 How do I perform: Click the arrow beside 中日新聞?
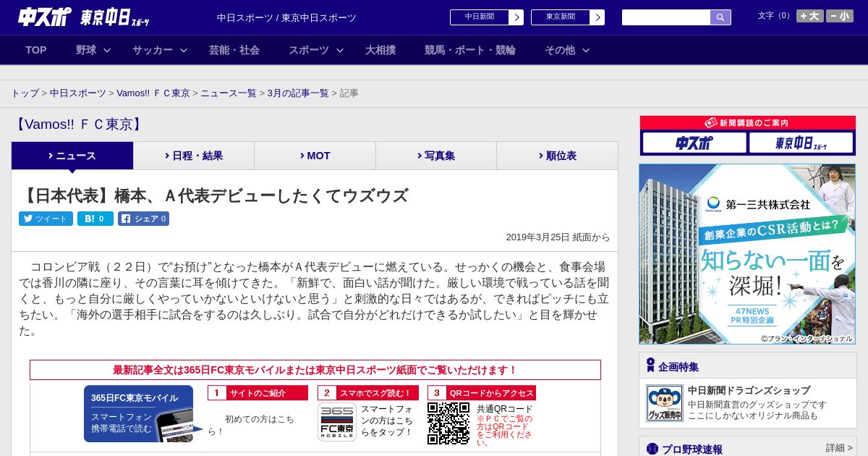[x=516, y=17]
